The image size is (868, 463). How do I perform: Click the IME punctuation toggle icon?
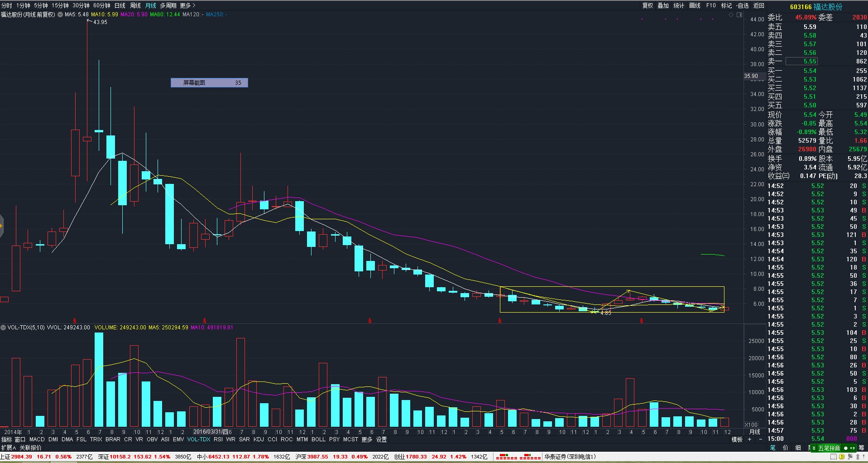tap(853, 448)
